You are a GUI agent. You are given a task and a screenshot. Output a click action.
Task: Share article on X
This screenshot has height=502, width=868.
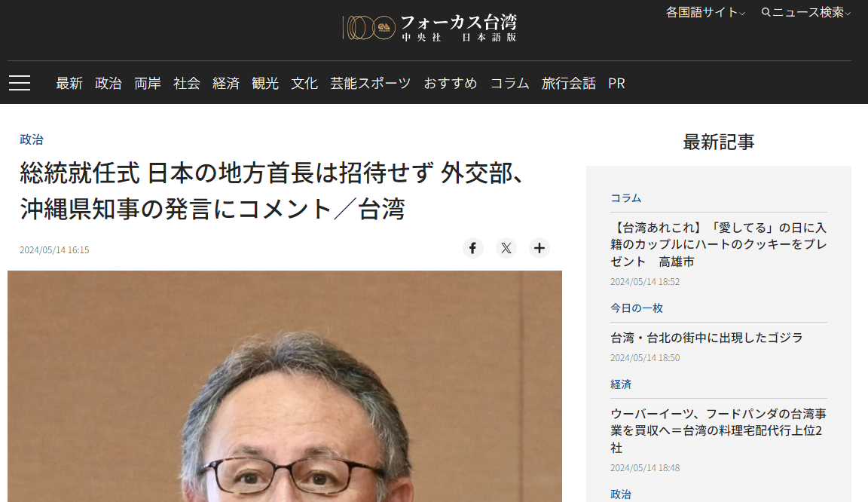click(x=506, y=248)
